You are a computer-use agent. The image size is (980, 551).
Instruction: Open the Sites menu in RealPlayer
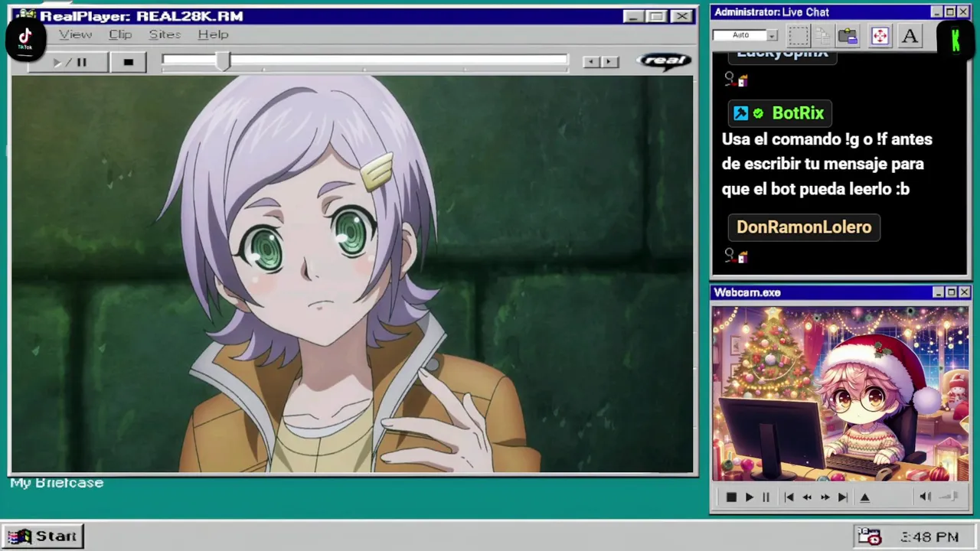point(165,34)
